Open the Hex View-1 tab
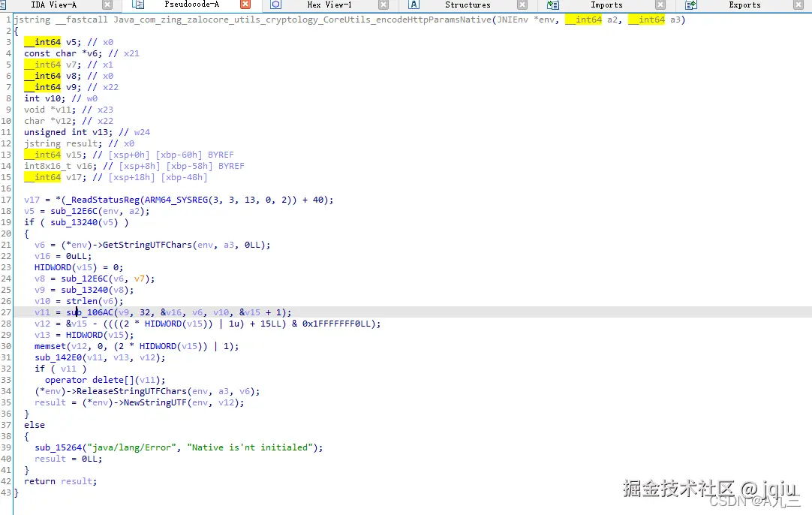Viewport: 812px width, 515px height. tap(329, 5)
